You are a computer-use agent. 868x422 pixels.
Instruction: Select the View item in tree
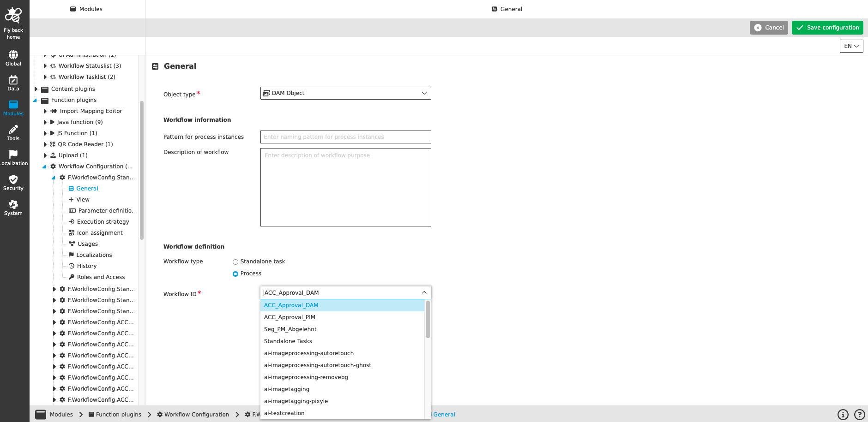83,200
